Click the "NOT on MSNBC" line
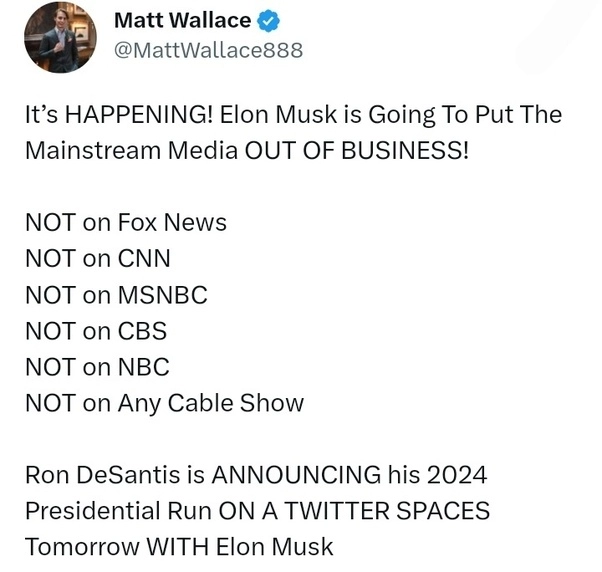 (116, 294)
